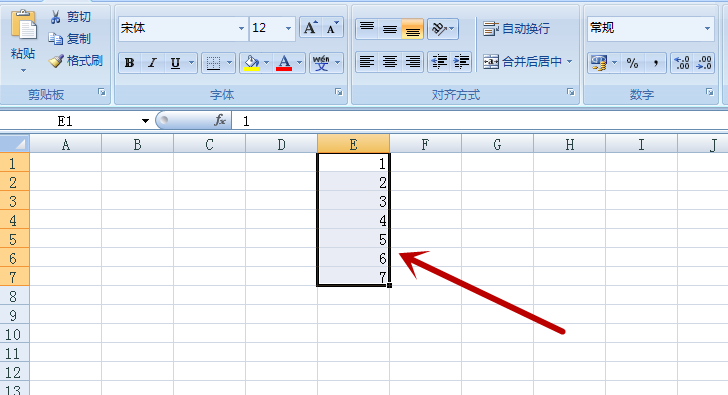728x395 pixels.
Task: Align text right
Action: click(x=412, y=62)
